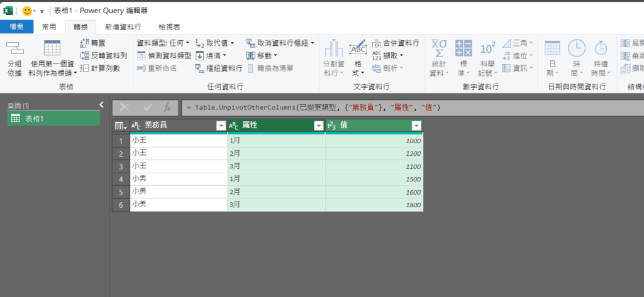
Task: Click the 合併資料行 (Merge Columns) icon
Action: click(377, 43)
